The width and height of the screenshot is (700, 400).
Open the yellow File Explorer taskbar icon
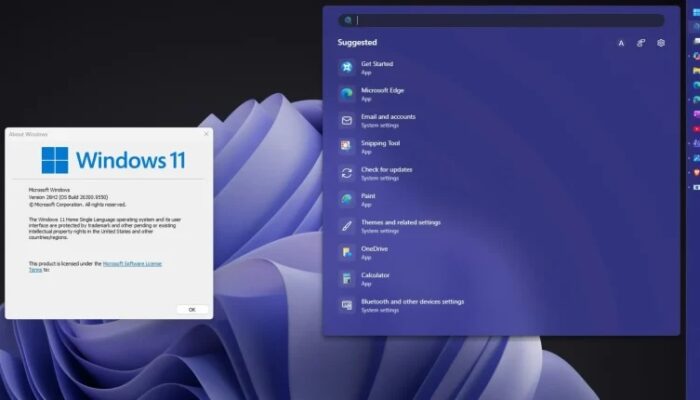tap(696, 71)
